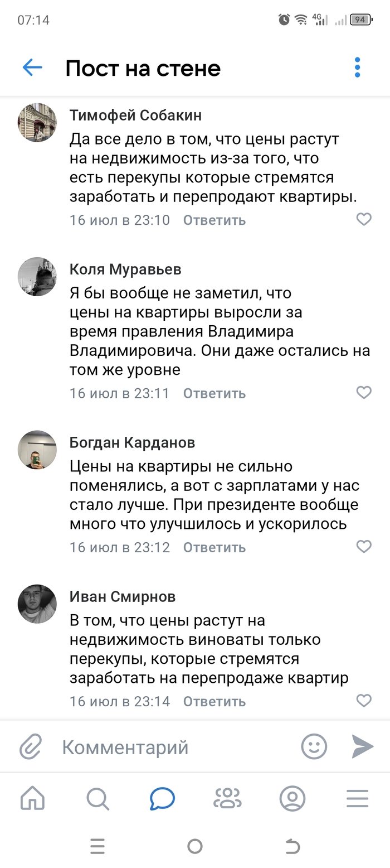This screenshot has height=868, width=390.
Task: Open the Search tab
Action: point(97,799)
